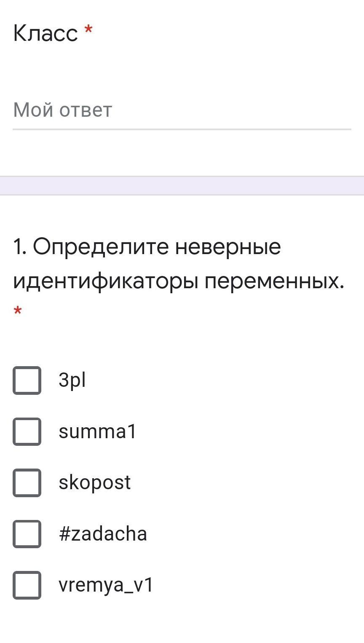Click the red asterisk below question 1
The width and height of the screenshot is (364, 643).
coord(18,312)
